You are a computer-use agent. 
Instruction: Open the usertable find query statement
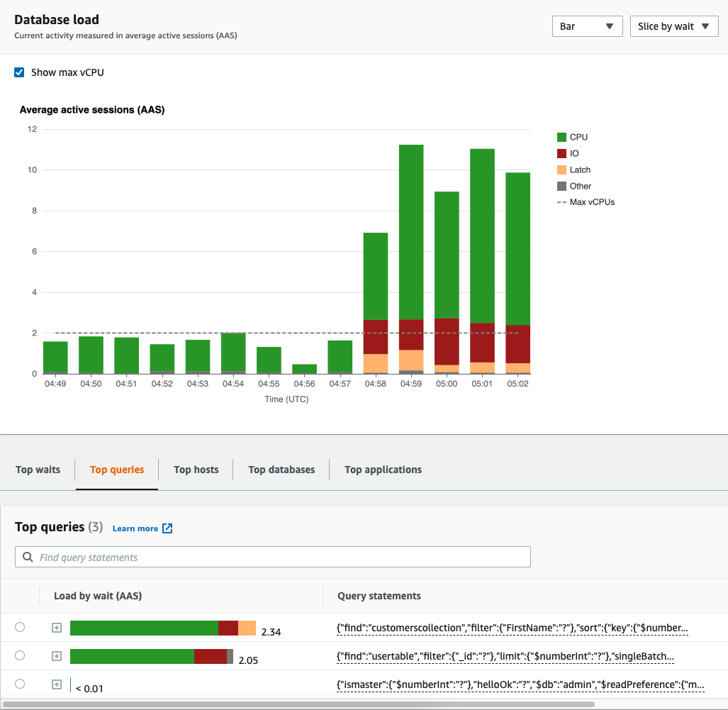(x=505, y=655)
